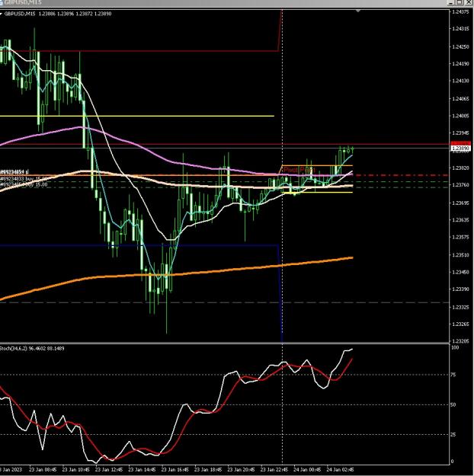Click price scale value 1.24315
Image resolution: width=474 pixels, height=476 pixels.
460,29
